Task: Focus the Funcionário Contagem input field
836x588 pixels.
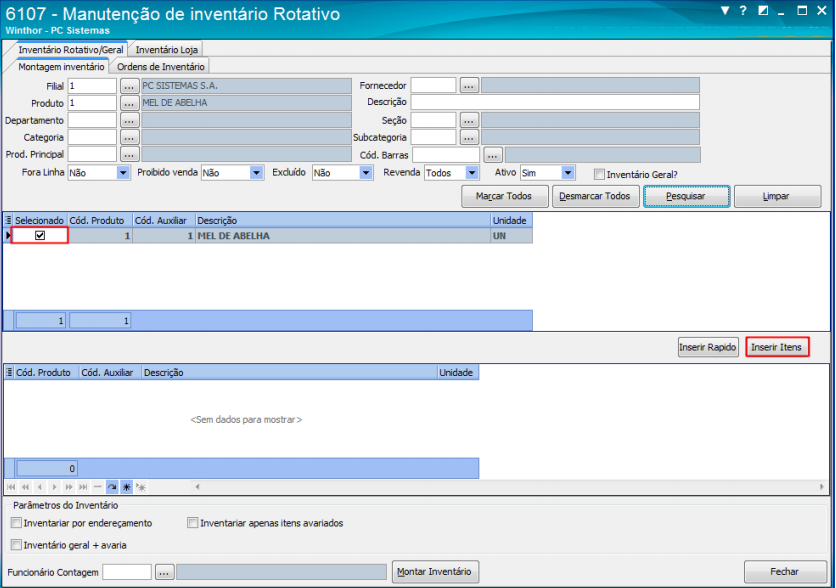Action: pyautogui.click(x=127, y=572)
